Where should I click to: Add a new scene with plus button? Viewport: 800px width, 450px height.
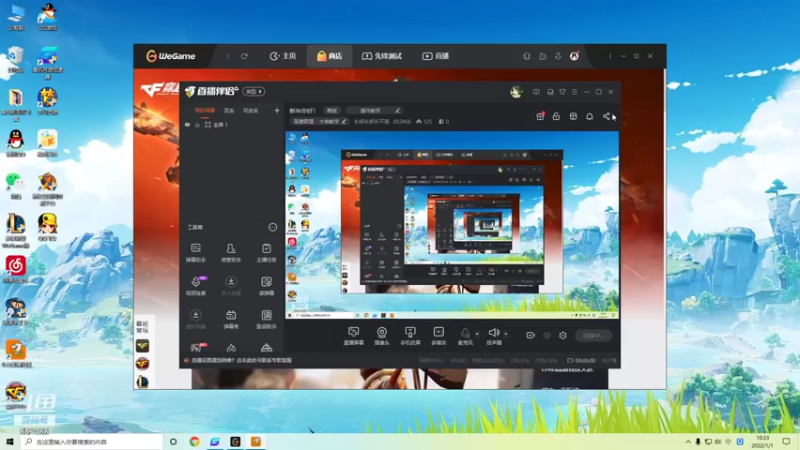(277, 110)
